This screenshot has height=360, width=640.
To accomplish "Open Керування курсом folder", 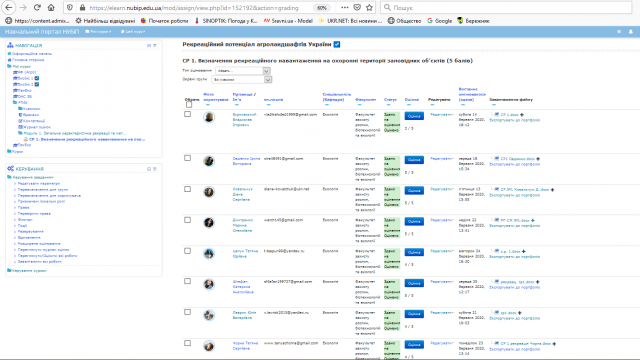I will [29, 270].
